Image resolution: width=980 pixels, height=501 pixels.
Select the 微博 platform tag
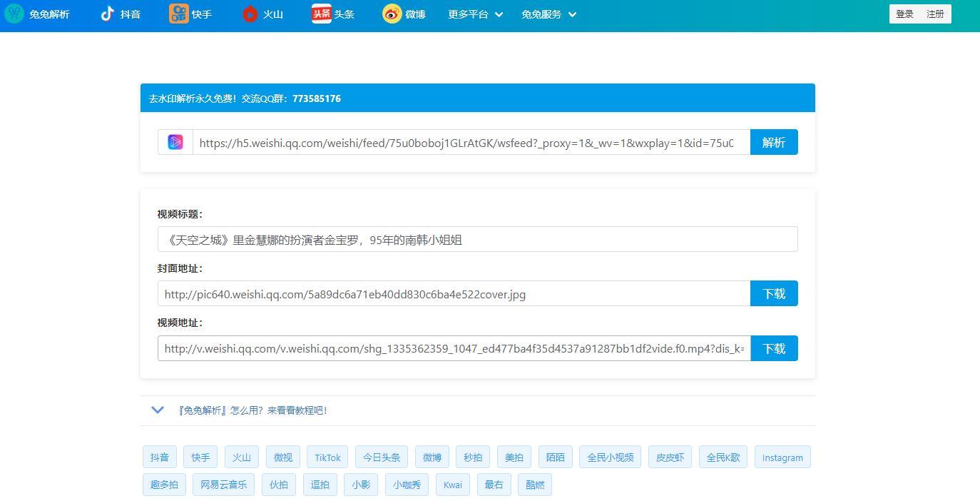pyautogui.click(x=432, y=457)
